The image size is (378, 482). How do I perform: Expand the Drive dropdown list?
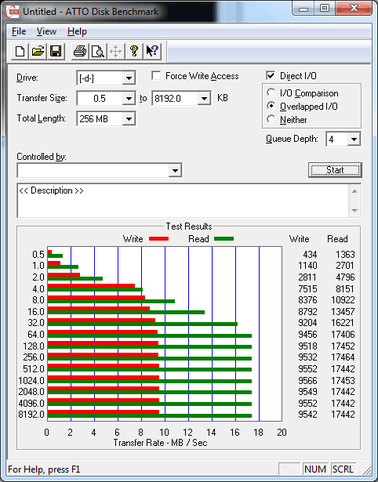coord(128,79)
